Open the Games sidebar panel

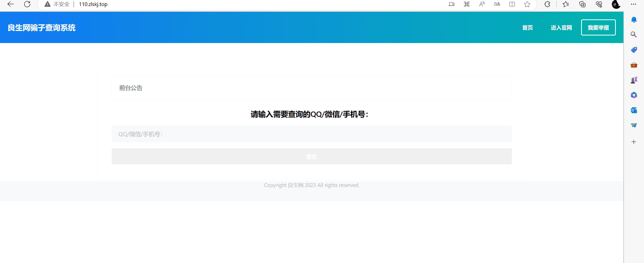(634, 80)
